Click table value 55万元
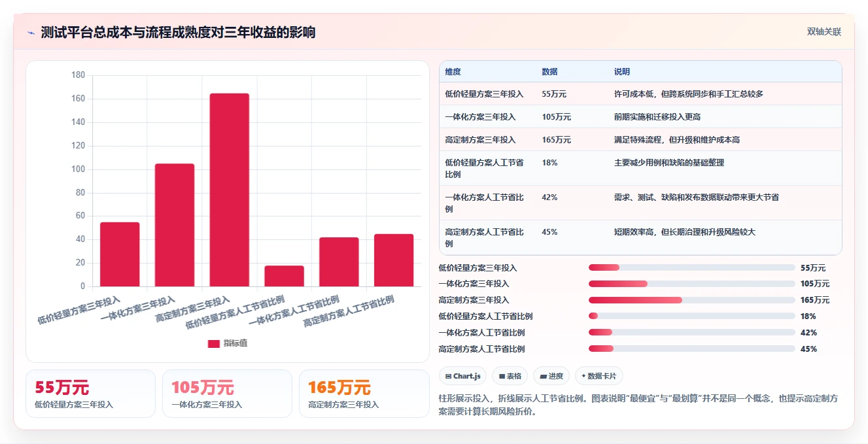This screenshot has height=444, width=868. (x=554, y=94)
